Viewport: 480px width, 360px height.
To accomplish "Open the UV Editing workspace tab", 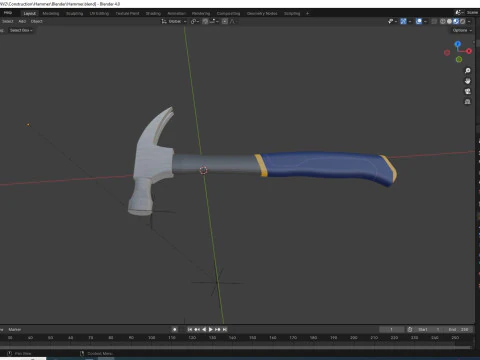I will point(99,13).
